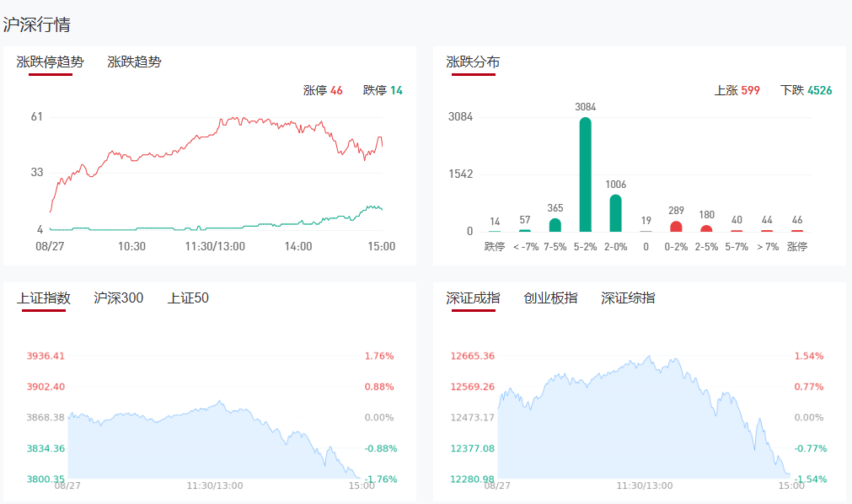Click the 涨跌分布 panel heading
The image size is (852, 504).
click(473, 62)
